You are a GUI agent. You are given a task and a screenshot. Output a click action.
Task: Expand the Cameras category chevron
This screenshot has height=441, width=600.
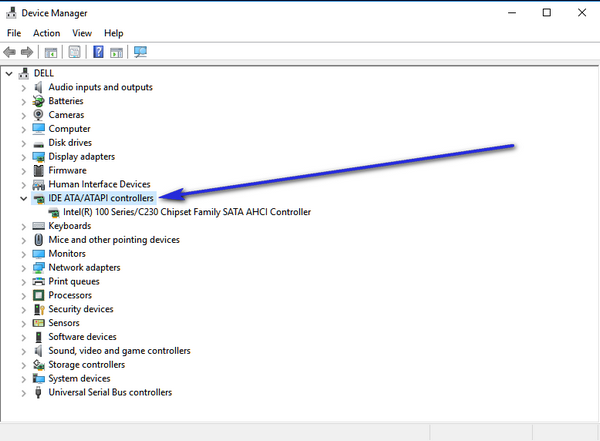(x=24, y=115)
